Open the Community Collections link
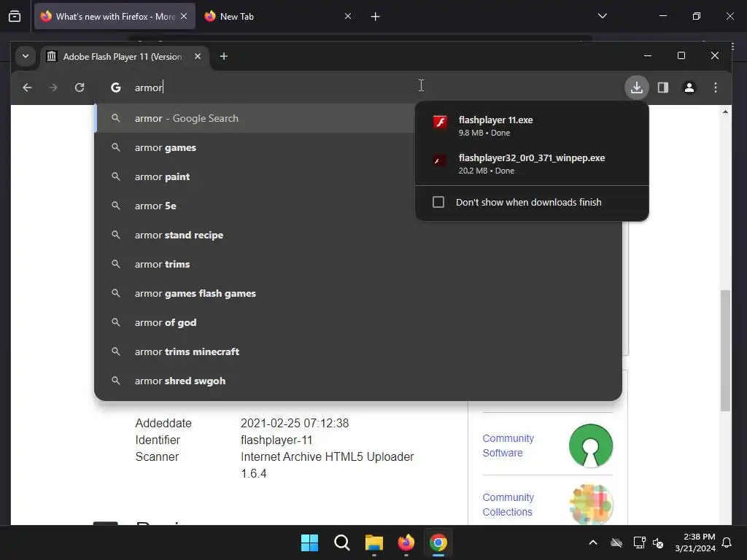This screenshot has height=560, width=747. 508,505
